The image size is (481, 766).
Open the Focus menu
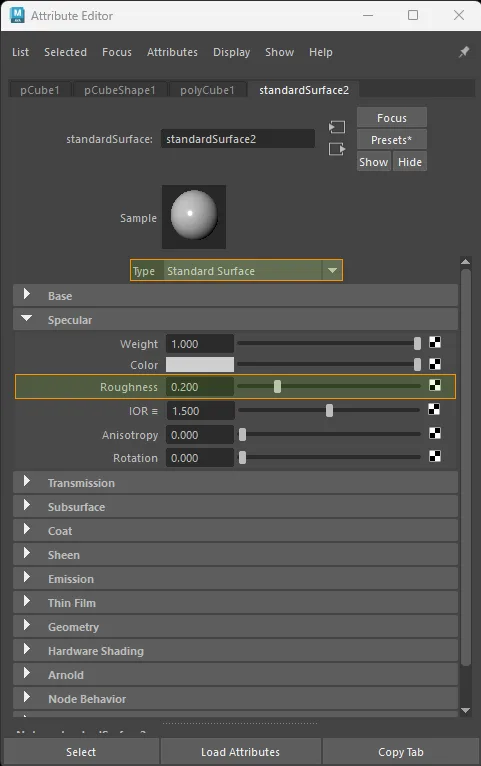click(117, 52)
